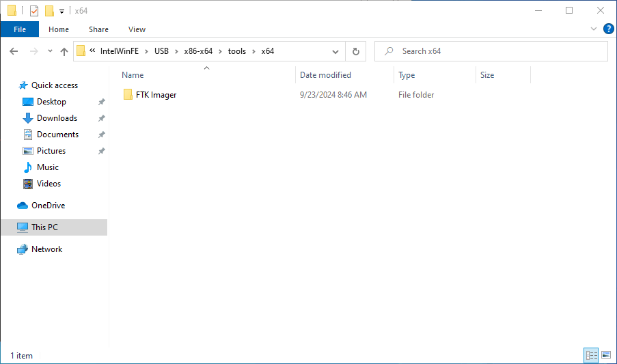Click the New folder icon in the title bar
Screen dimensions: 617x364
coord(49,11)
